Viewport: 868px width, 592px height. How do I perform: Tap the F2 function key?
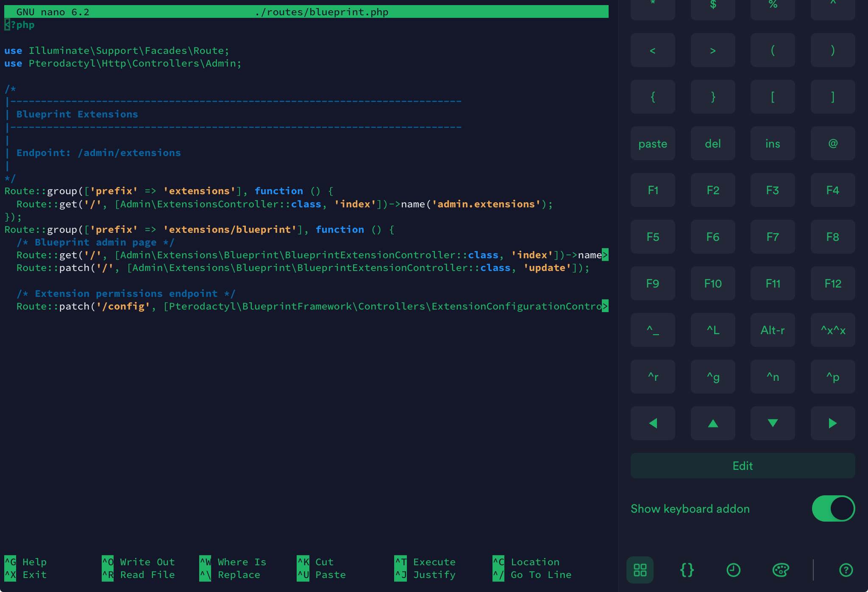pyautogui.click(x=713, y=190)
